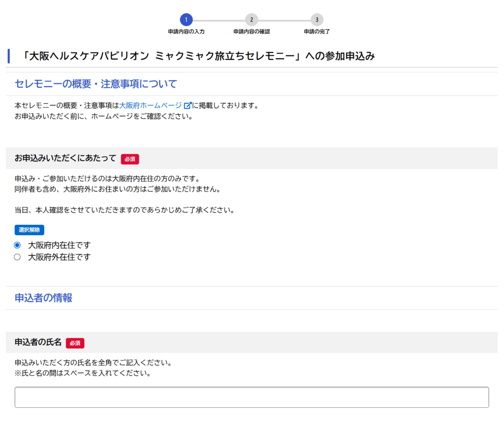Click the 申請の完了 step label
The width and height of the screenshot is (504, 422).
point(317,31)
